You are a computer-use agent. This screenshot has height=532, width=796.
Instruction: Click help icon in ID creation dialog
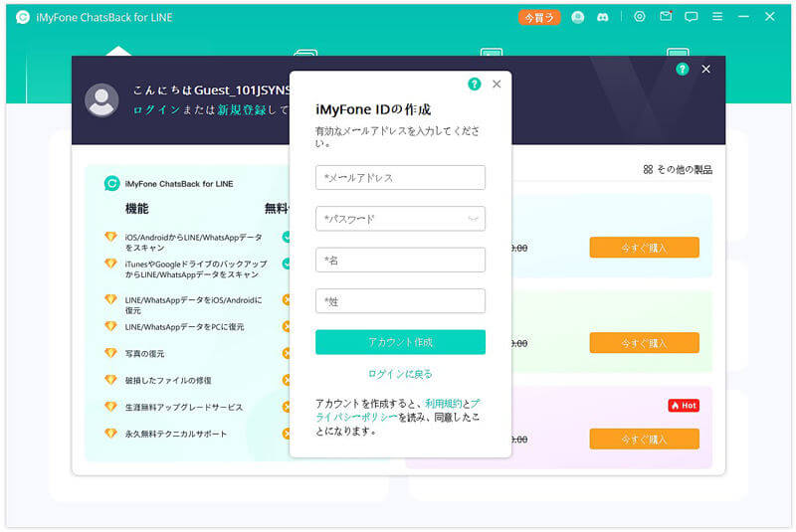click(x=475, y=85)
